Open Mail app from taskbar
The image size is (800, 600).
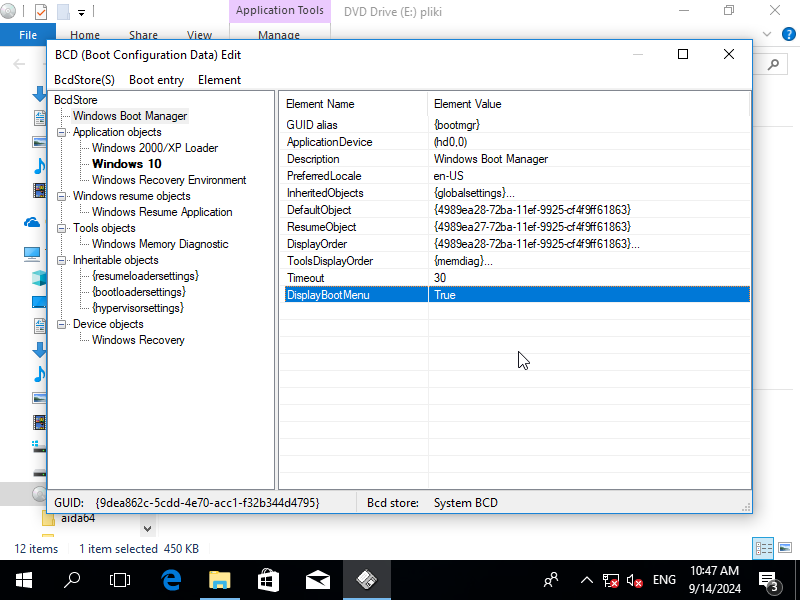coord(317,580)
